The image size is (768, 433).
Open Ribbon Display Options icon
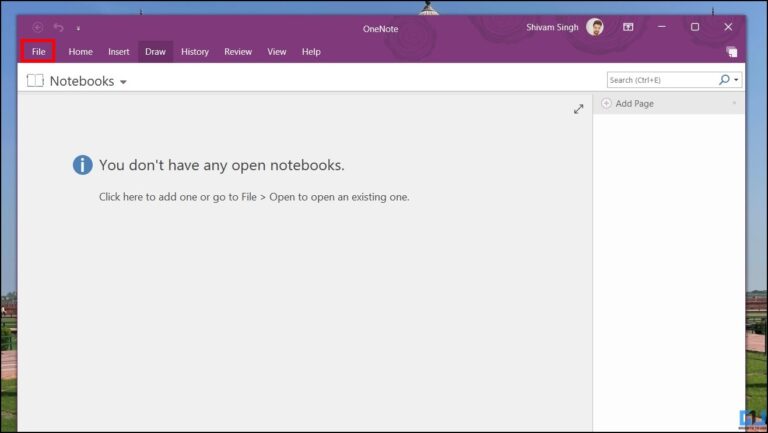[x=628, y=27]
